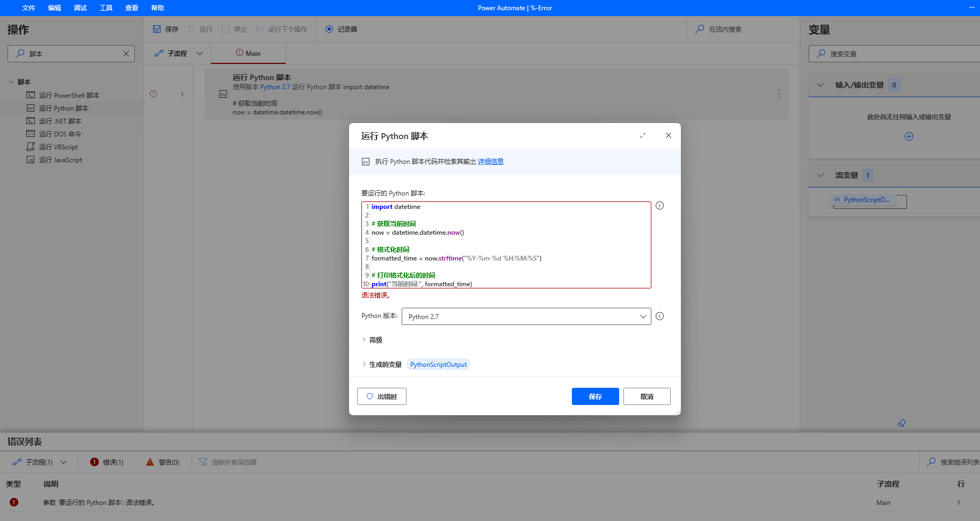Click the PythonScriptOutput variable chip
980x521 pixels.
[438, 365]
